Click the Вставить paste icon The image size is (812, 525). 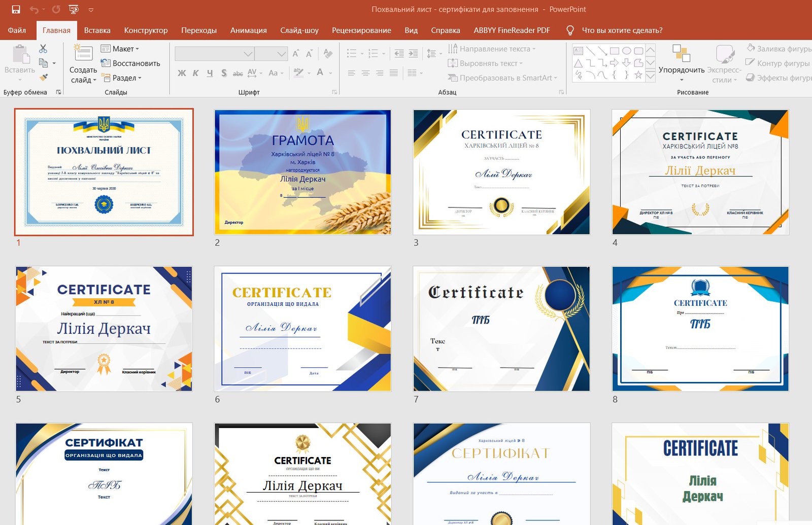pyautogui.click(x=20, y=54)
